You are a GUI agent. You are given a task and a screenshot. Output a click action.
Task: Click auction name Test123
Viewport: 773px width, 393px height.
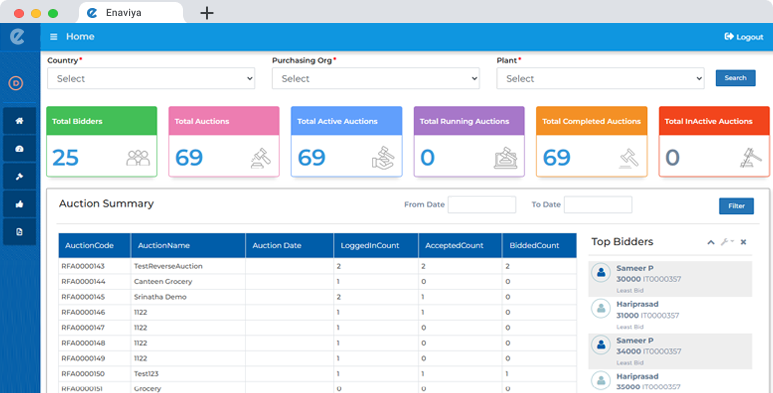point(146,374)
